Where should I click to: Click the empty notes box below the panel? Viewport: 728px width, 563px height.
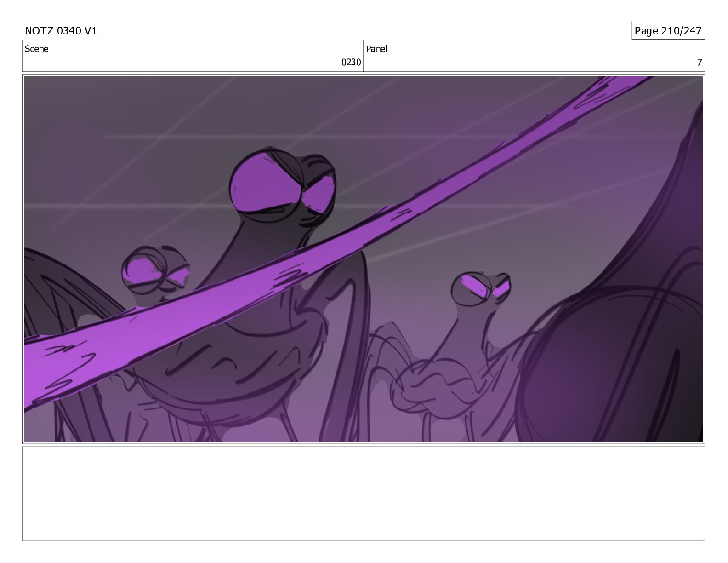click(x=363, y=494)
